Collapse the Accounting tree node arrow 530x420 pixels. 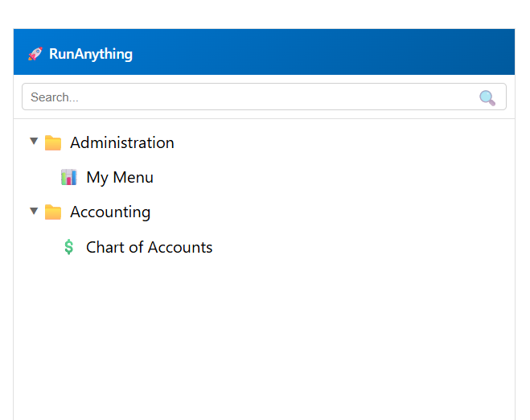tap(34, 212)
